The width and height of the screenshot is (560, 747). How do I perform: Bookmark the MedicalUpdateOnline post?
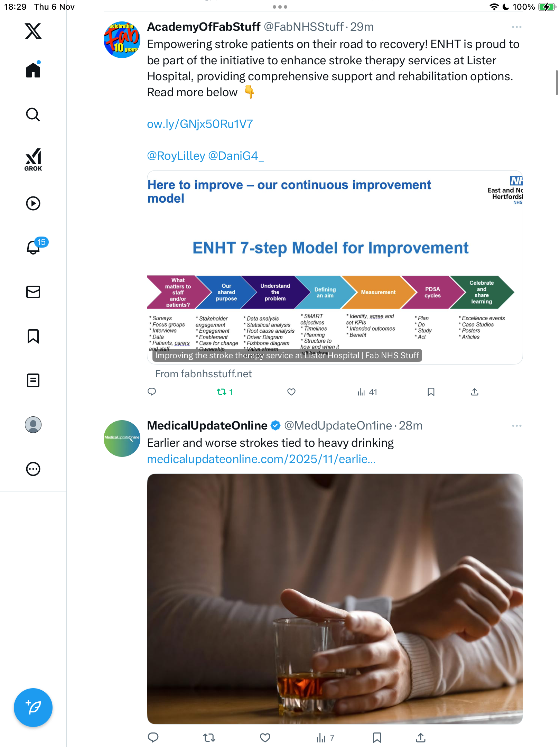click(x=377, y=738)
